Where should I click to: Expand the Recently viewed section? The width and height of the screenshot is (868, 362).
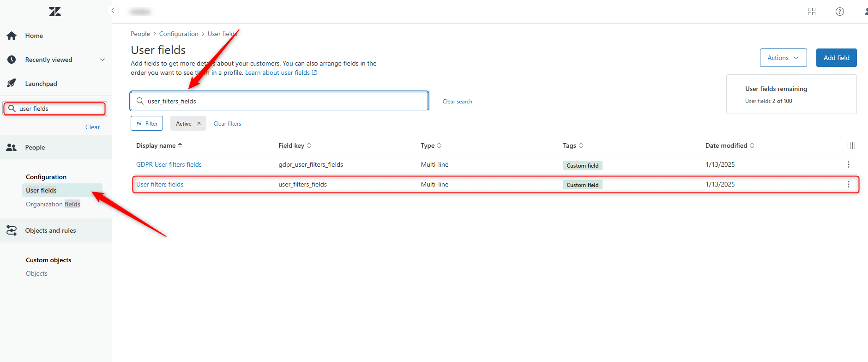click(x=102, y=60)
